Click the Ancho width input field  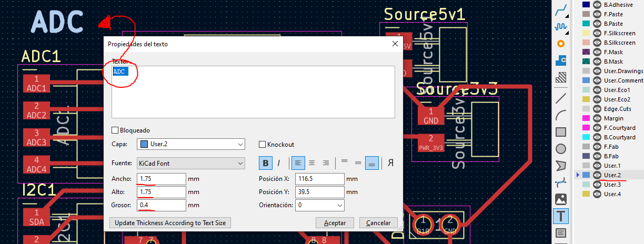(x=162, y=179)
